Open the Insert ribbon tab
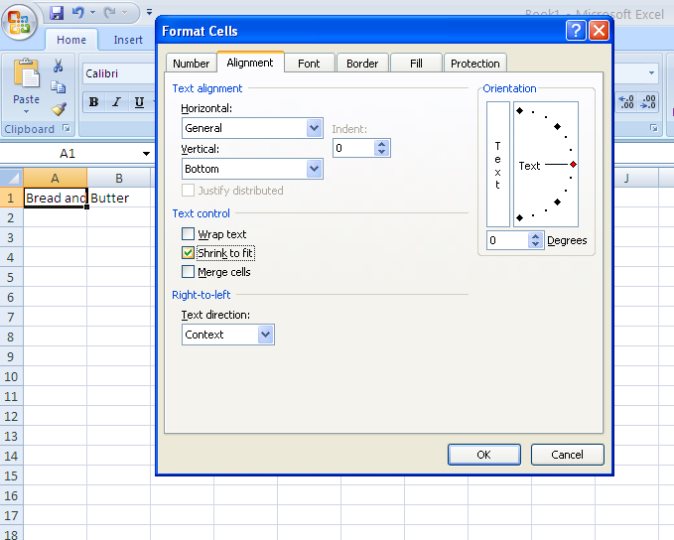674x540 pixels. (x=128, y=40)
